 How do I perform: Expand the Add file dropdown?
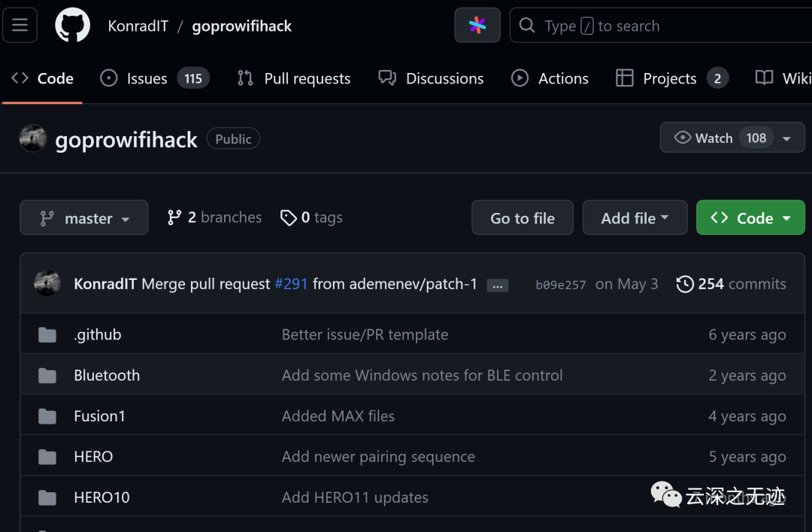point(635,218)
